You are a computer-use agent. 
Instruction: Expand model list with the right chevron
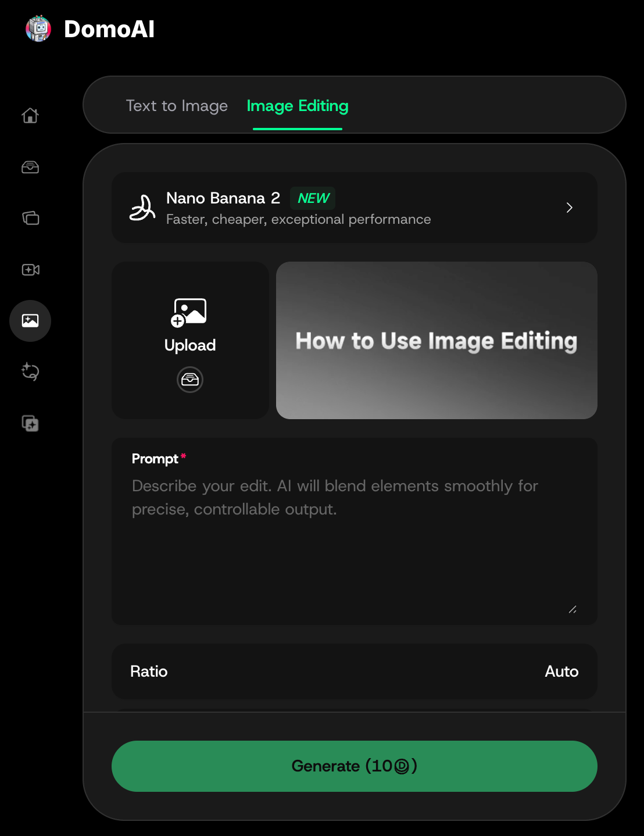(570, 208)
